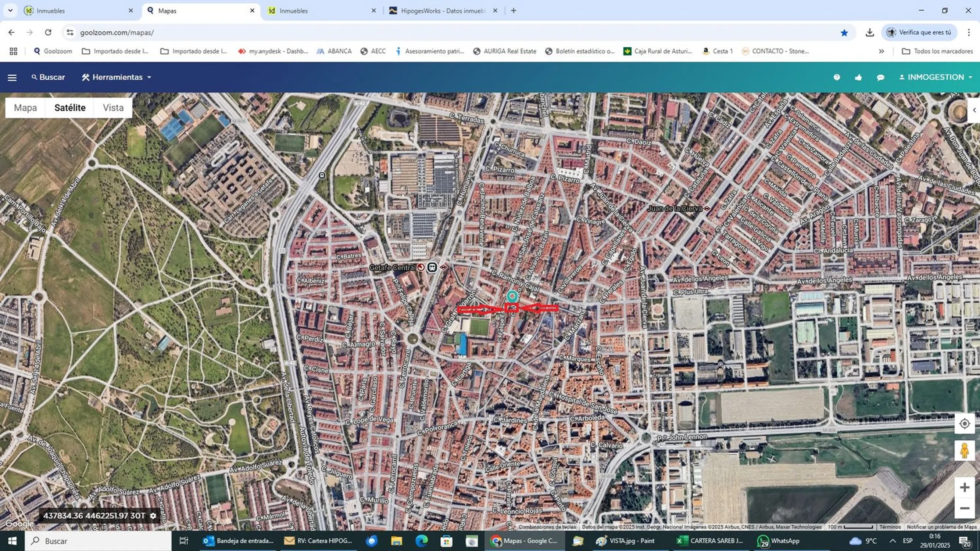Click the help question mark icon
The image size is (980, 551).
pos(837,77)
